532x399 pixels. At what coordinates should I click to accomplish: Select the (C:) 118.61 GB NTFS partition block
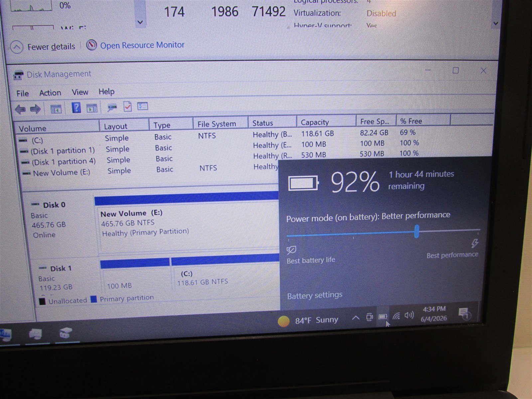pyautogui.click(x=225, y=273)
